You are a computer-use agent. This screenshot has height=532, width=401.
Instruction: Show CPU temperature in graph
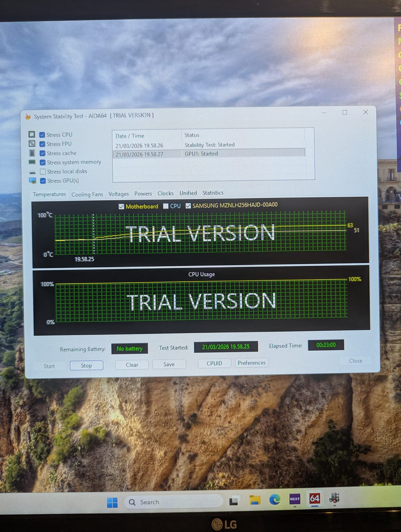166,206
